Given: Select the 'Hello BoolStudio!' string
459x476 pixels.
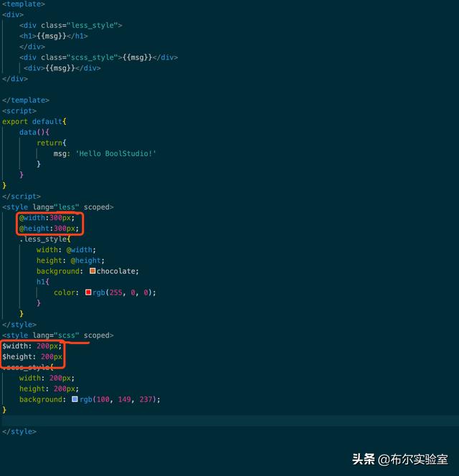Looking at the screenshot, I should [x=115, y=153].
